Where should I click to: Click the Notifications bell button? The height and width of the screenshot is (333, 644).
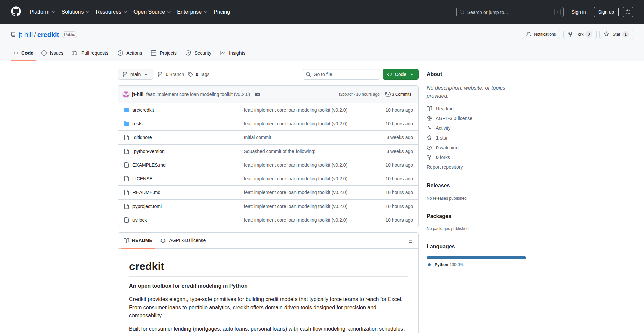(541, 34)
